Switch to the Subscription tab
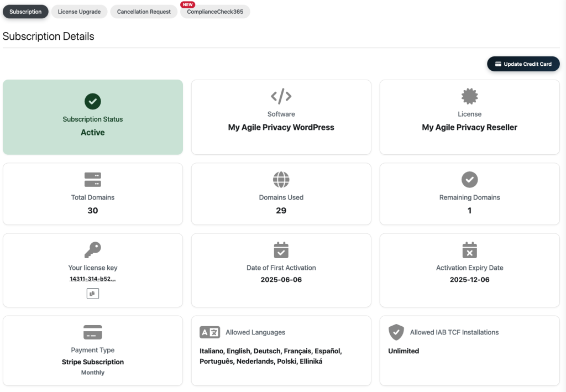The image size is (566, 392). coord(25,12)
